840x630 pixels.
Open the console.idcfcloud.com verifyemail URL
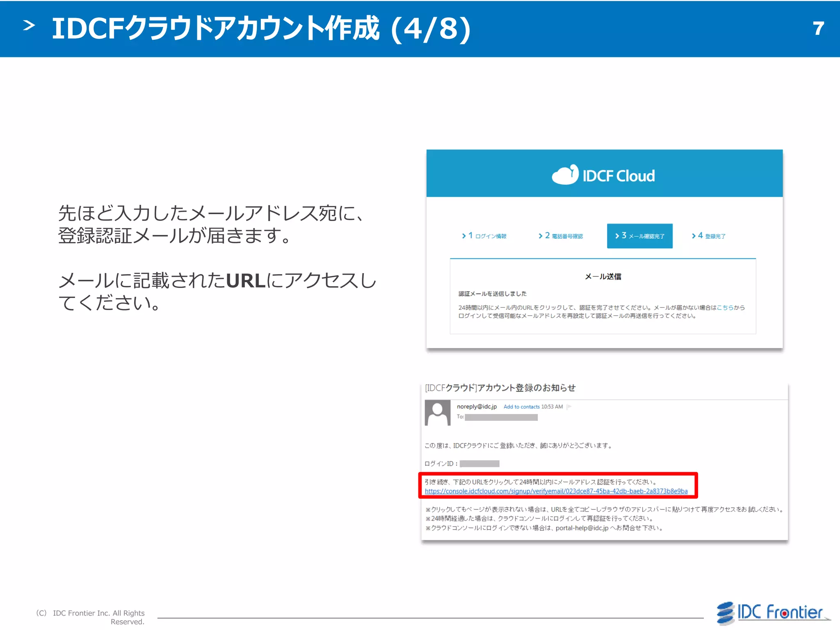click(x=556, y=491)
